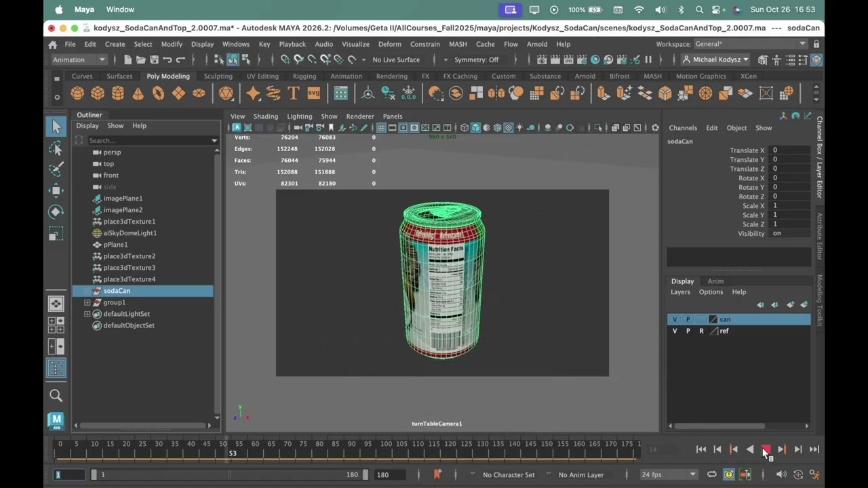Open the Modify menu
This screenshot has width=868, height=488.
pos(172,44)
